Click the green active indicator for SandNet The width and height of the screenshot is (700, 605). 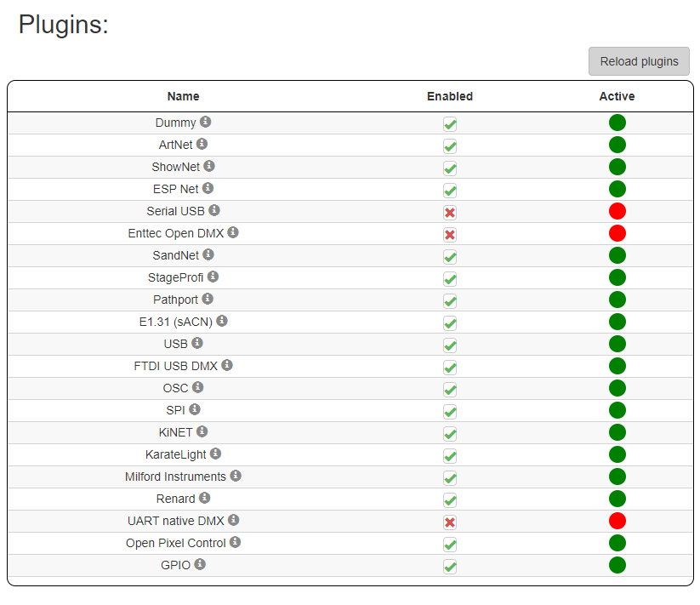[x=617, y=255]
